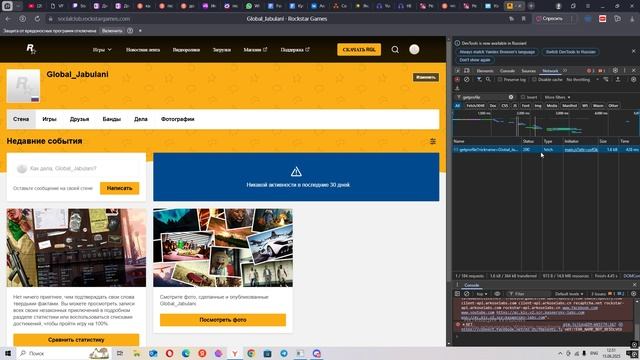This screenshot has width=640, height=360.
Task: Click Switch DevTools to Russian button
Action: point(571,52)
